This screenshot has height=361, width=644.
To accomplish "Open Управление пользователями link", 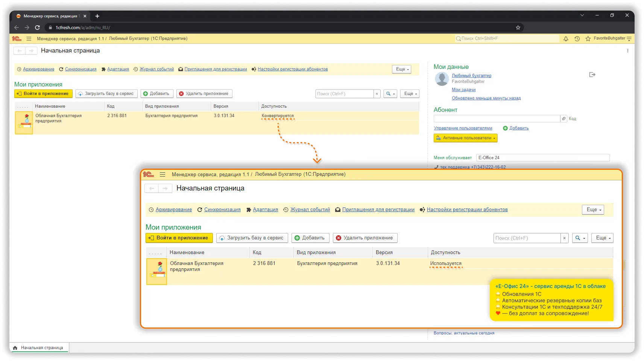I will [463, 128].
